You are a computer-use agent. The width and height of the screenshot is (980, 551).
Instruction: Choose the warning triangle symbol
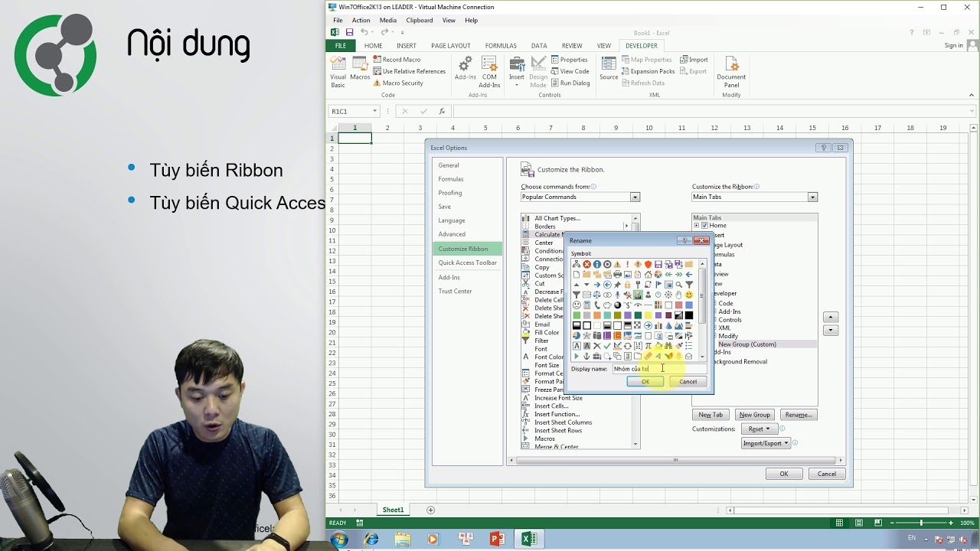(x=617, y=264)
